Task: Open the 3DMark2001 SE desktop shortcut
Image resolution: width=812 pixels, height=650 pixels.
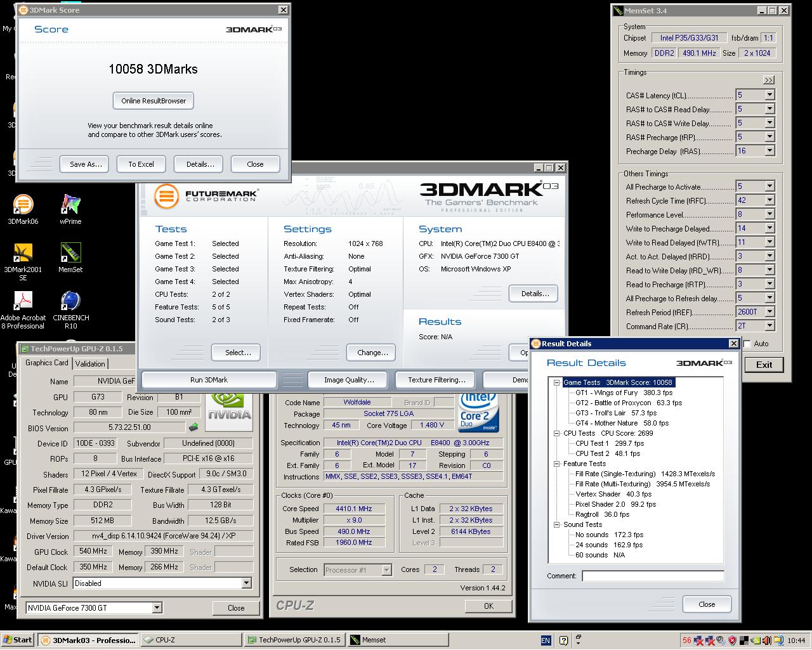Action: click(x=23, y=262)
